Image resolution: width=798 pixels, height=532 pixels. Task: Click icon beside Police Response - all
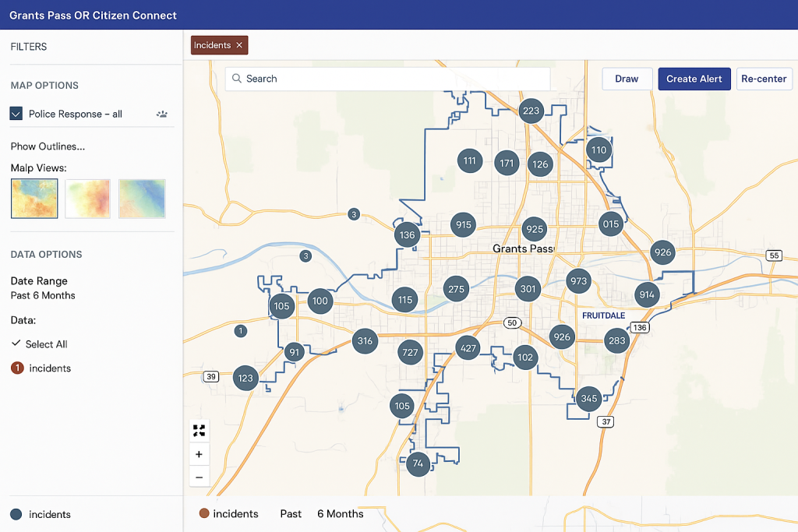pos(162,114)
